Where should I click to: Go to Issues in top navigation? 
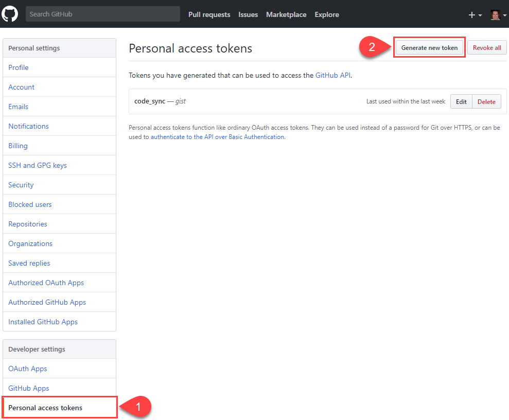click(x=248, y=14)
